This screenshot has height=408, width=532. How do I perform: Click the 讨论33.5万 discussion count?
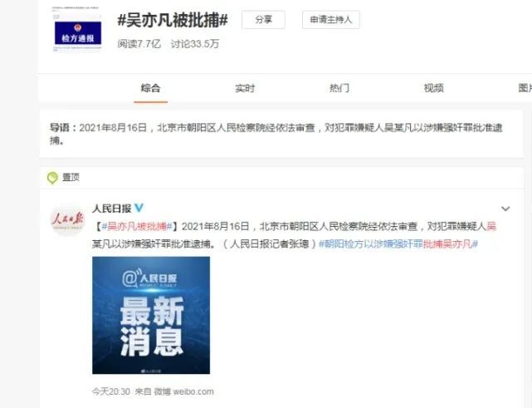click(195, 44)
